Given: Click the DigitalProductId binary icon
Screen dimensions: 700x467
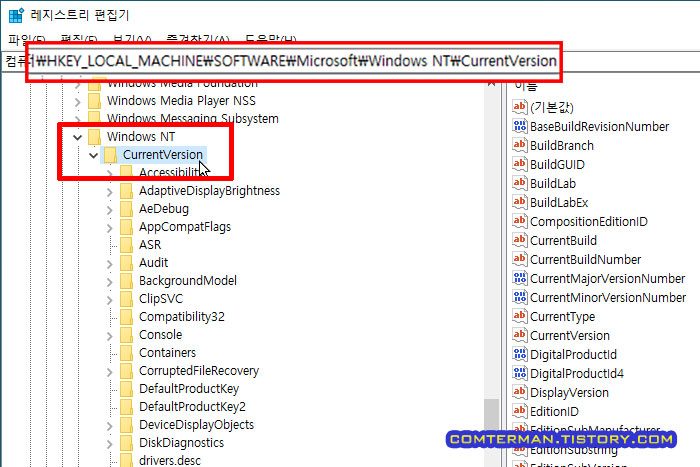Looking at the screenshot, I should point(520,354).
